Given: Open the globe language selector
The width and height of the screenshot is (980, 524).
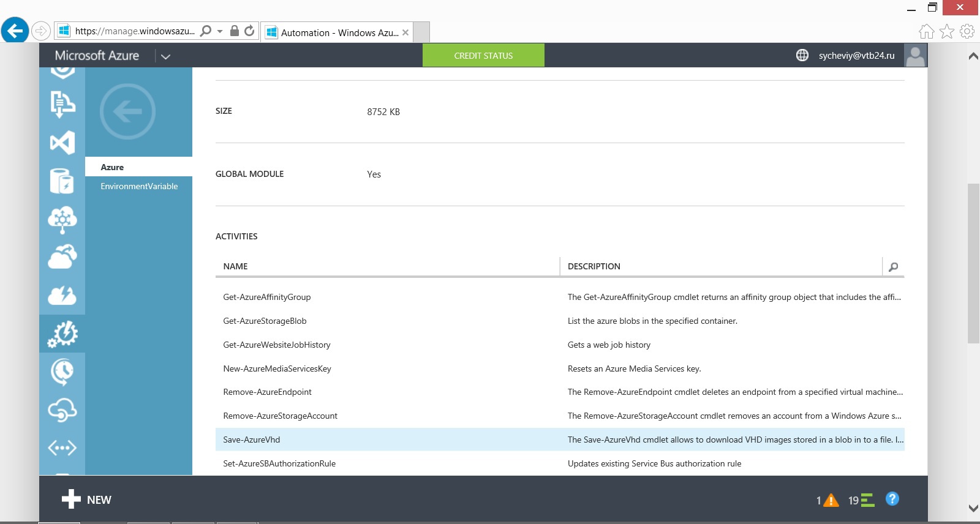Looking at the screenshot, I should [802, 55].
